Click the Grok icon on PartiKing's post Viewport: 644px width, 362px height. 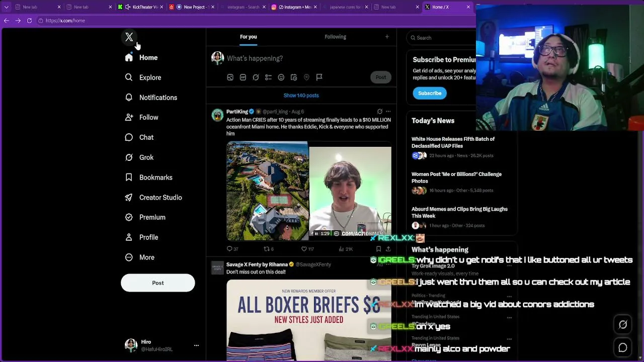[380, 112]
